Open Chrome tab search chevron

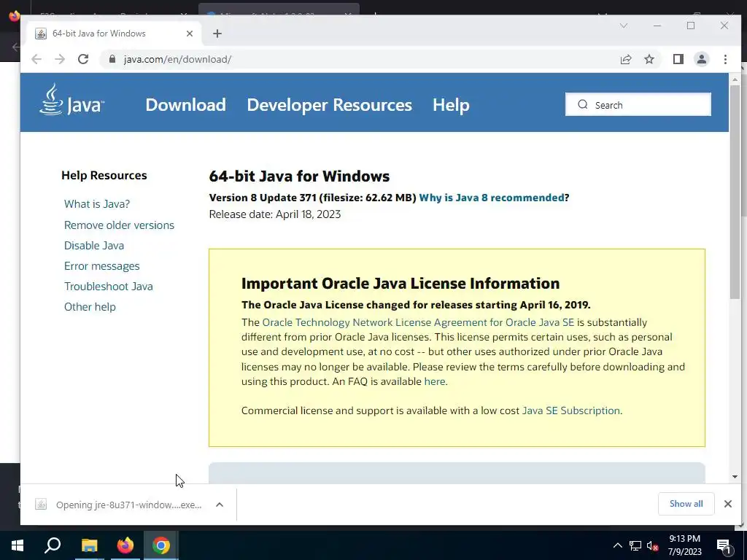pyautogui.click(x=624, y=26)
